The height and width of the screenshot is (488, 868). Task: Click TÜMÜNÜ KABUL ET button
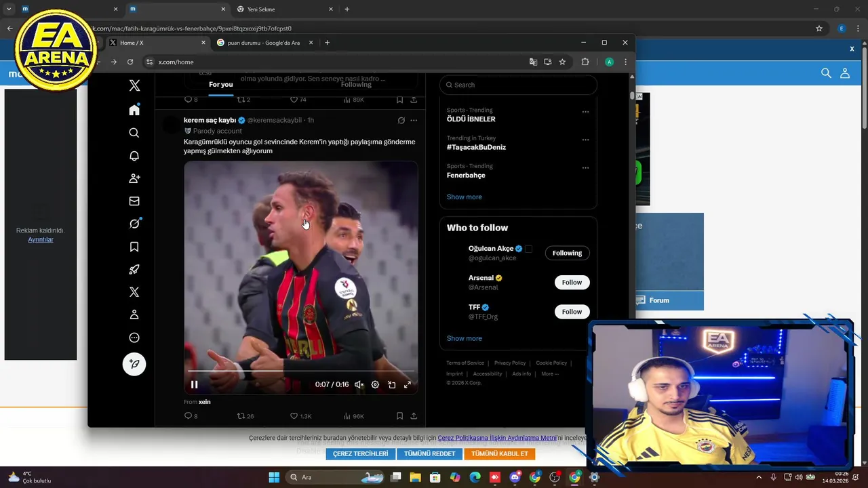(x=500, y=454)
